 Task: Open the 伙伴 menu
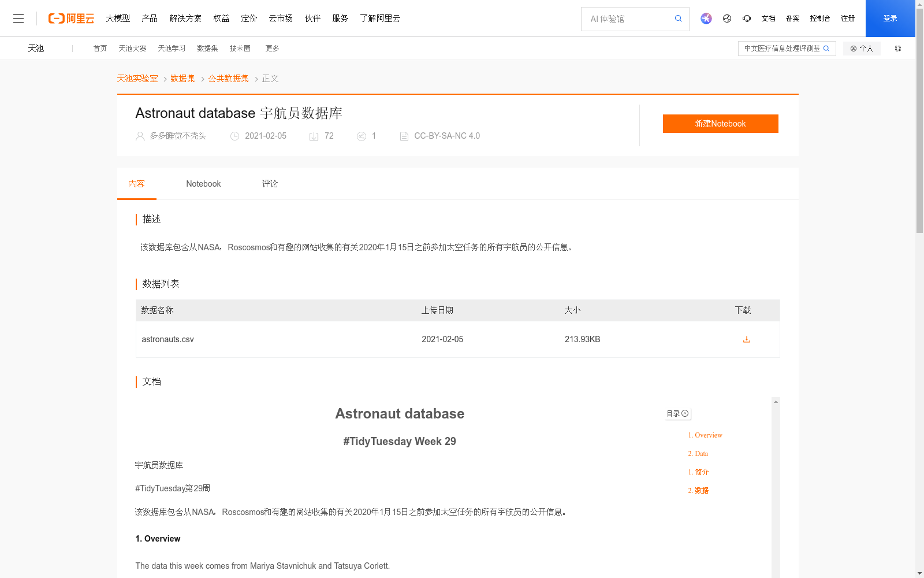(x=312, y=18)
